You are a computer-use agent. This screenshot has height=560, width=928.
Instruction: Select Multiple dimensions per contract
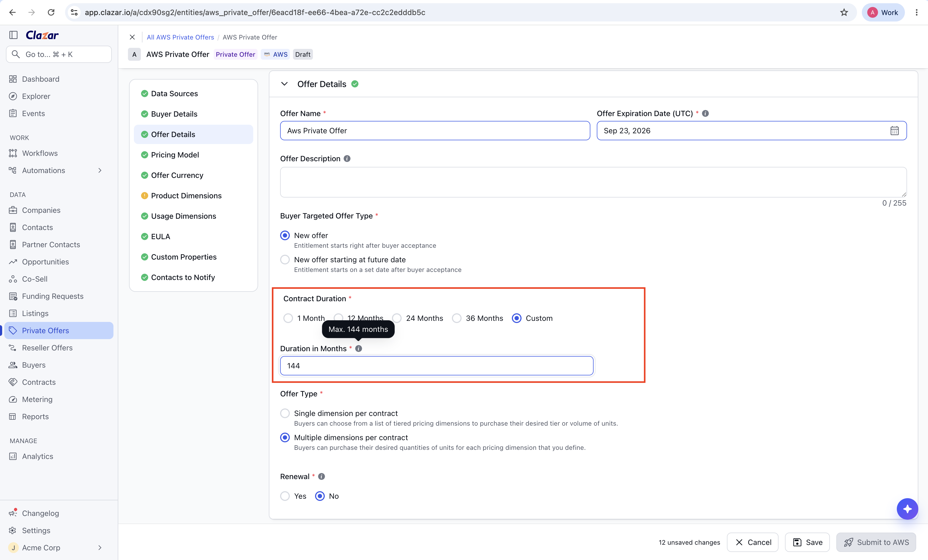point(285,437)
